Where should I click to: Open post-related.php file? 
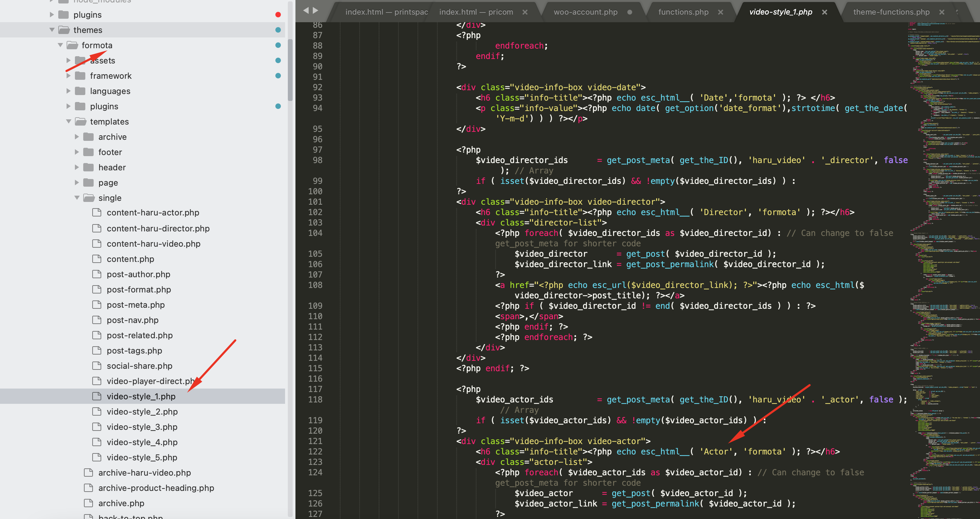tap(140, 335)
